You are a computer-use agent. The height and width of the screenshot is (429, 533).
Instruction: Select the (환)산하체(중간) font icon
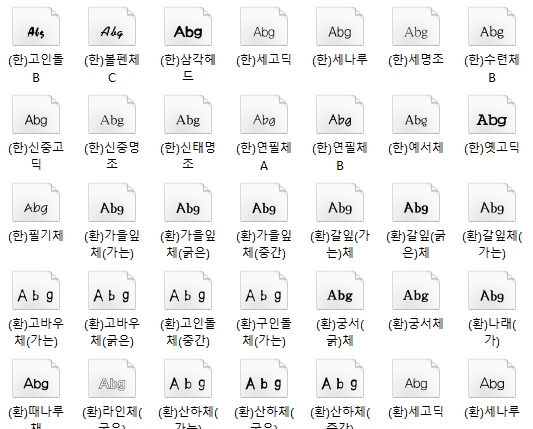340,379
